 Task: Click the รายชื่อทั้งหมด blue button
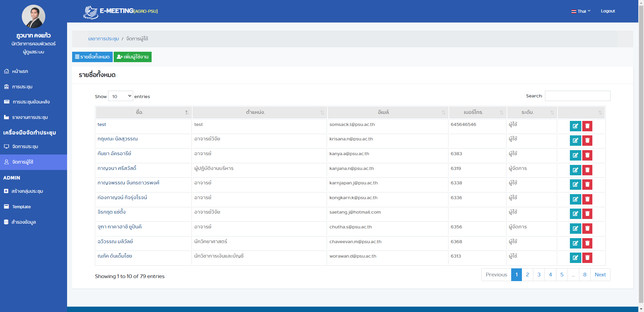click(92, 57)
